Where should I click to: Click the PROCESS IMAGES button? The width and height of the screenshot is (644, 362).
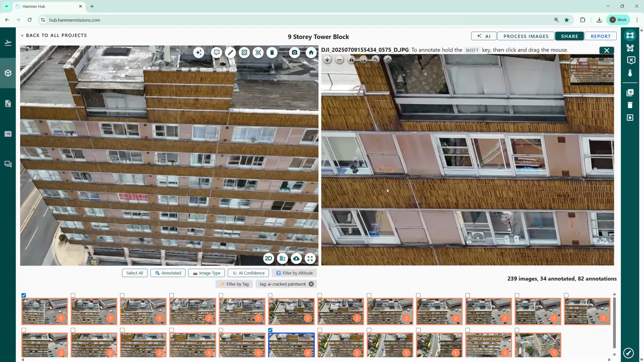pyautogui.click(x=526, y=36)
